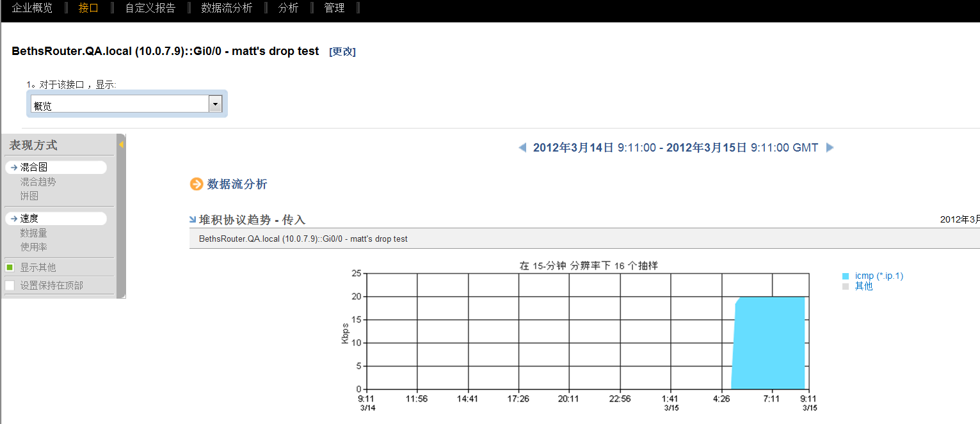Click the [更改] link beside interface name
The image size is (980, 424).
coord(342,52)
